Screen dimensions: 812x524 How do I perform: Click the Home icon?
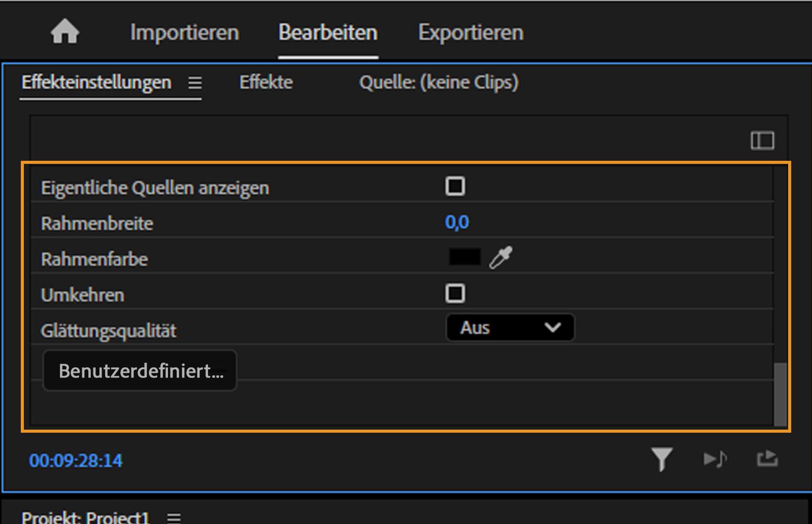pos(65,31)
